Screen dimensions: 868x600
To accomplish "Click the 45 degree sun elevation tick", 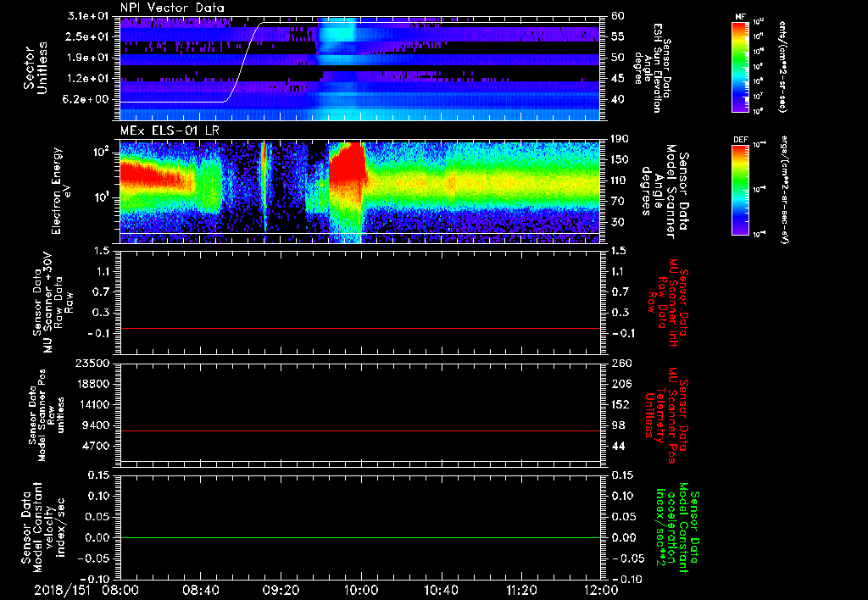I will tap(617, 79).
